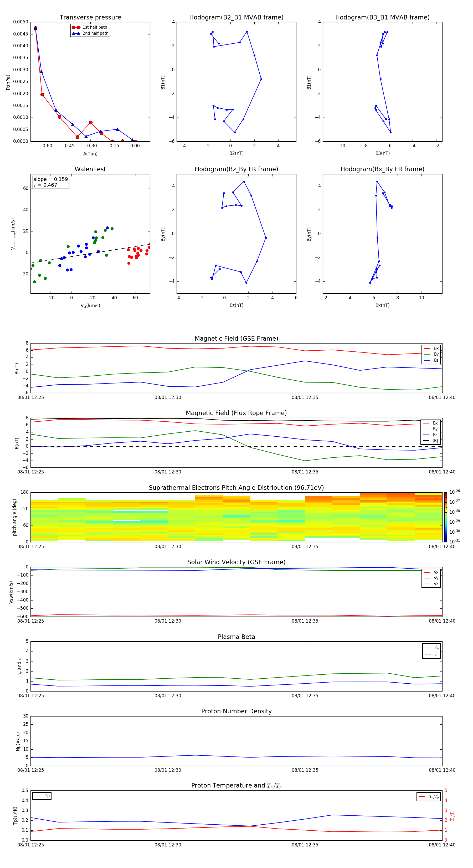The image size is (473, 868).
Task: Click 'Vz' in the solar wind legend
Action: point(436,584)
